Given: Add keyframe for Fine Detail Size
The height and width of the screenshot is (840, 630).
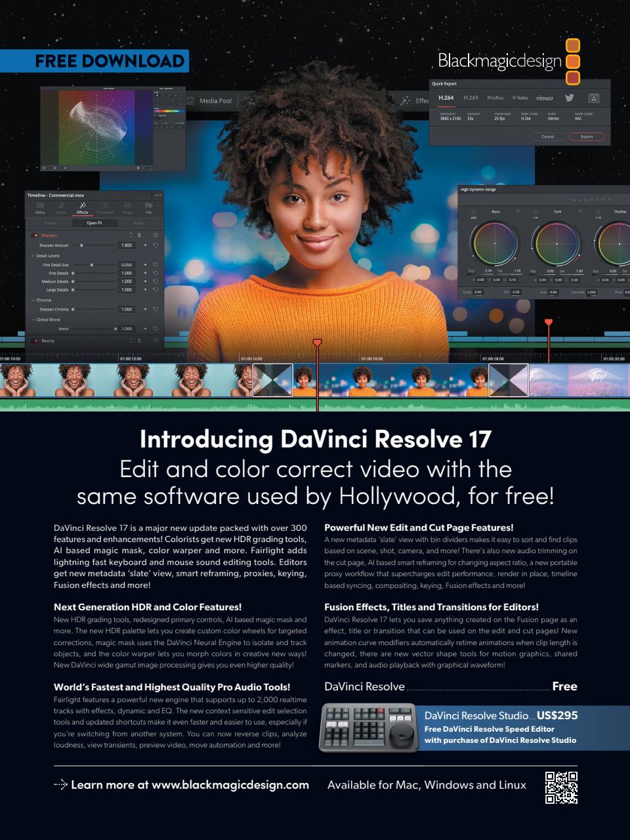Looking at the screenshot, I should click(146, 265).
